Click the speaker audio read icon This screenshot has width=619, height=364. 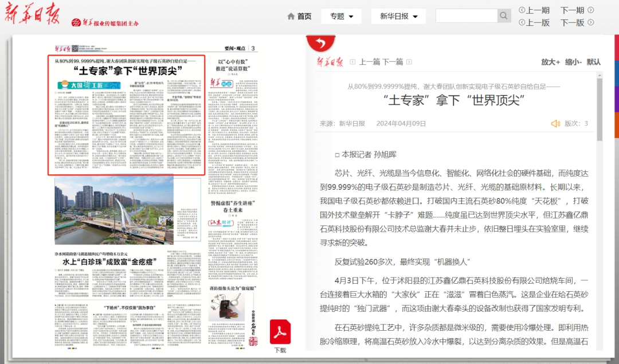555,124
